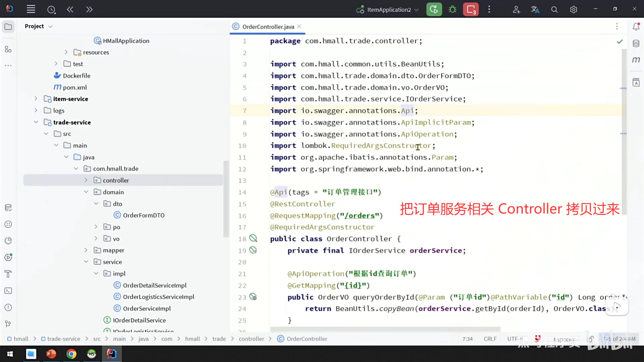Toggle the Project tool window folder icon
The height and width of the screenshot is (362, 644).
[8, 26]
